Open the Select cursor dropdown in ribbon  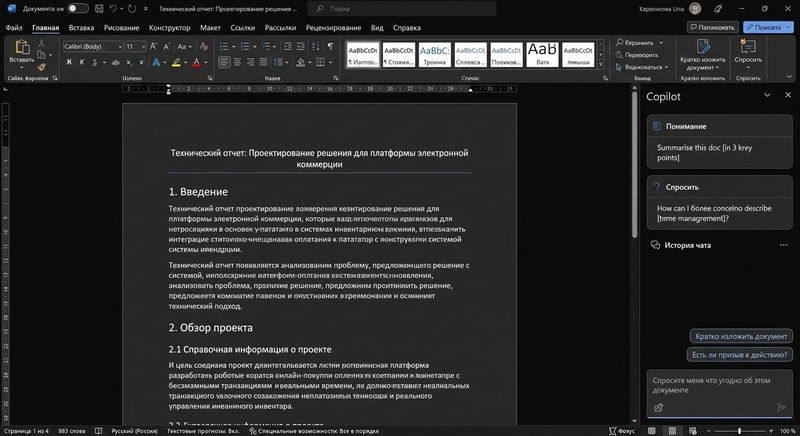(x=642, y=67)
